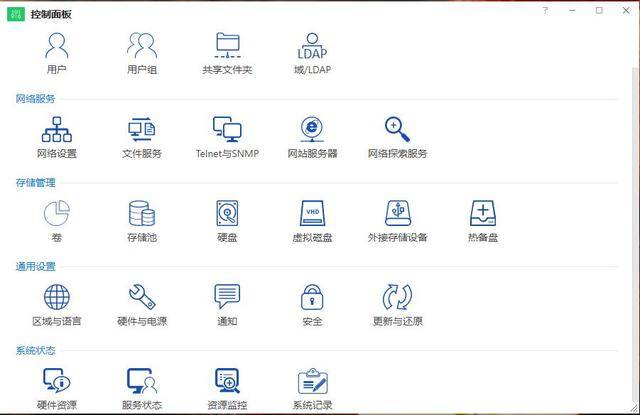640x415 pixels.
Task: Open the 卷 volume icon
Action: (57, 213)
